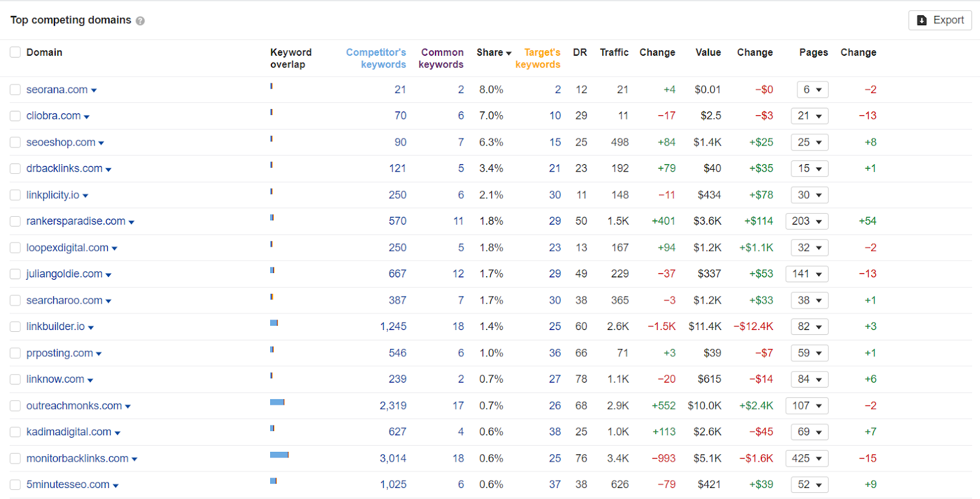The height and width of the screenshot is (499, 980).
Task: Sort by DR column header
Action: tap(580, 53)
